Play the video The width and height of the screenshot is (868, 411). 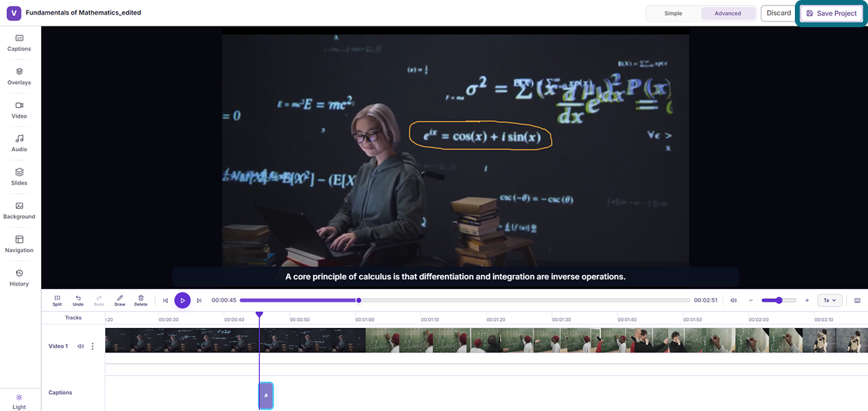tap(182, 300)
